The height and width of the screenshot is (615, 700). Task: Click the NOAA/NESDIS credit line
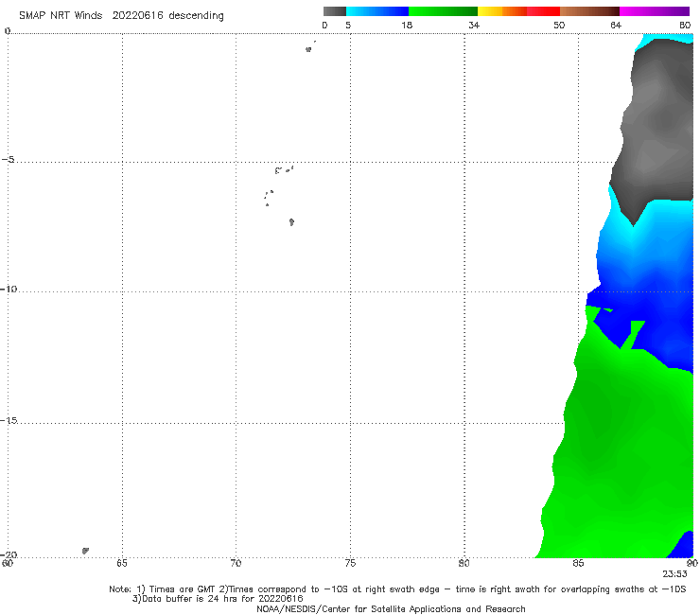pos(391,609)
